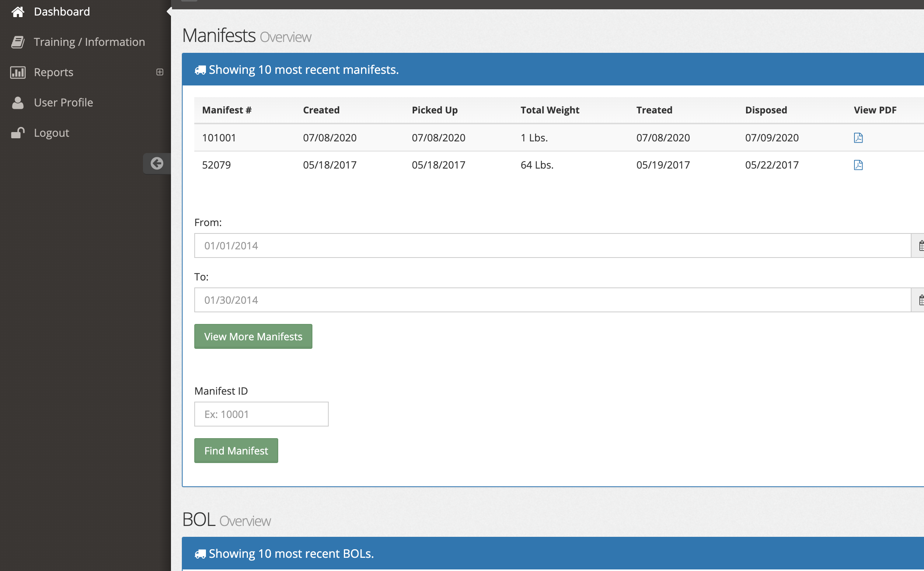Viewport: 924px width, 571px height.
Task: Click the Reports bar chart icon
Action: pos(18,72)
